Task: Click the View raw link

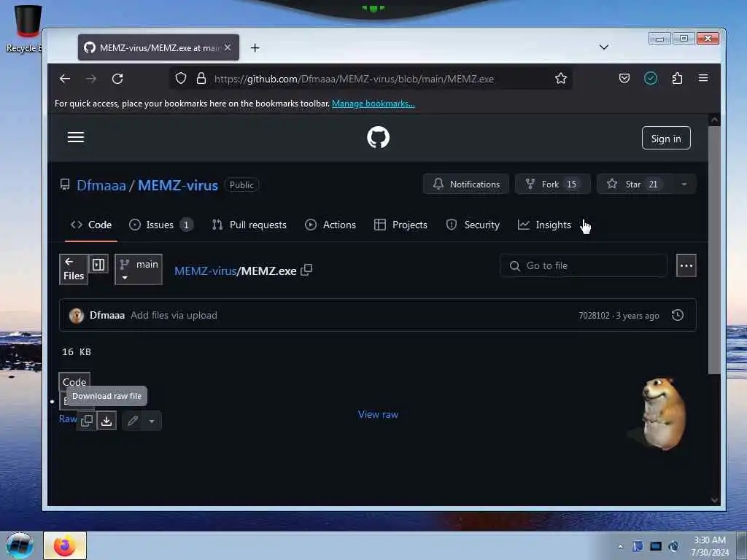Action: 378,414
